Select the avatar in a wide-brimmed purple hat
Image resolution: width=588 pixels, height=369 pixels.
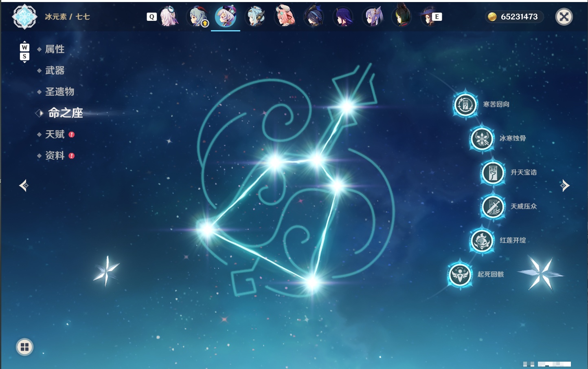point(429,17)
